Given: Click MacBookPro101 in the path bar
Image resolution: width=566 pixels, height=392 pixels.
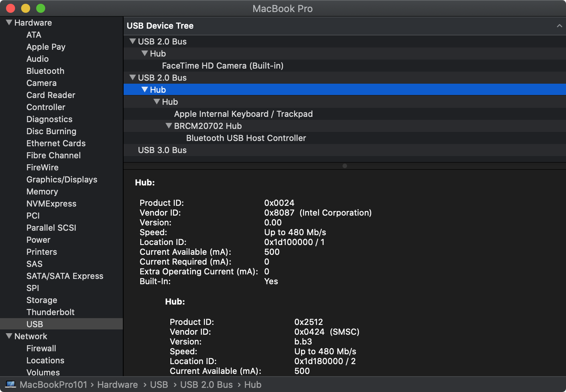Looking at the screenshot, I should [53, 384].
